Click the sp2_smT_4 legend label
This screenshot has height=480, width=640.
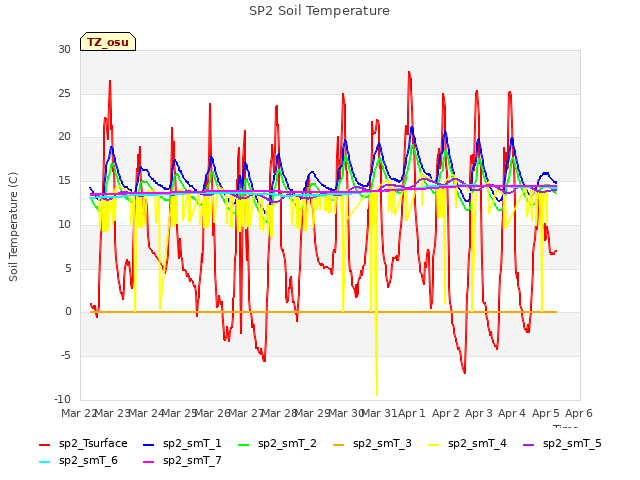[477, 443]
